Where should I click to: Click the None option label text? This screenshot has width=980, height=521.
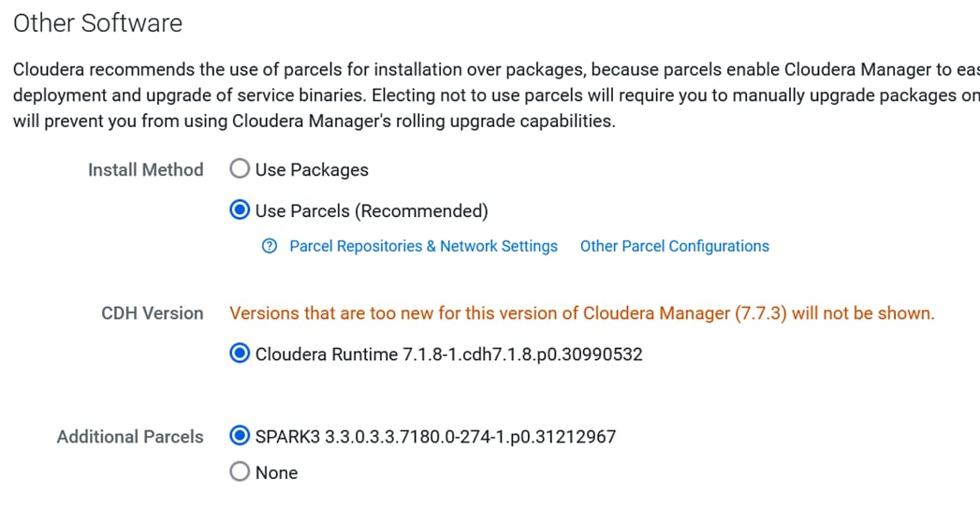tap(276, 473)
